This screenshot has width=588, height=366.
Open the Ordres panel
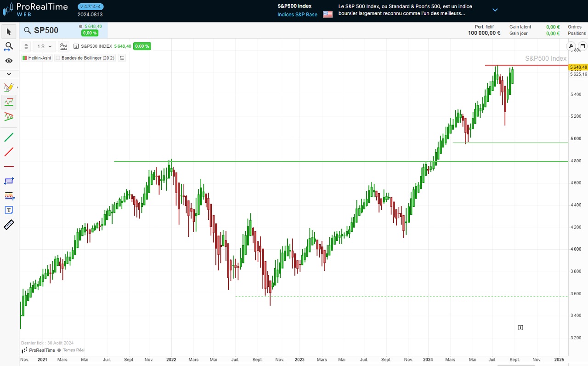(575, 27)
